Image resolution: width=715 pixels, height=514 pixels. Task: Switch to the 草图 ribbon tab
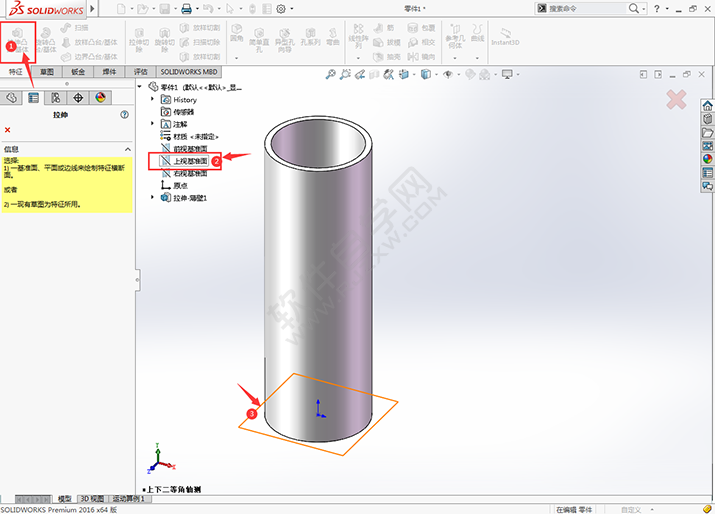coord(46,72)
